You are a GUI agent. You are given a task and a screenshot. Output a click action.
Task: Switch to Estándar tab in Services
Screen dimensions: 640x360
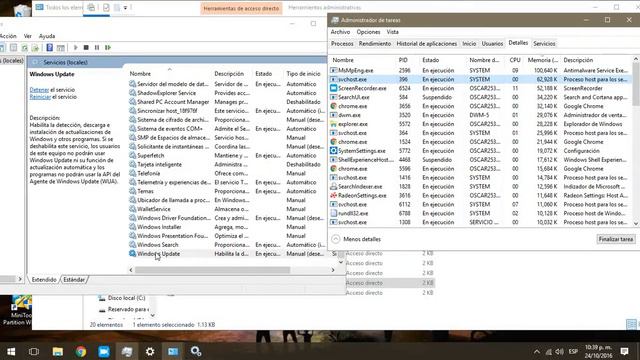click(74, 280)
